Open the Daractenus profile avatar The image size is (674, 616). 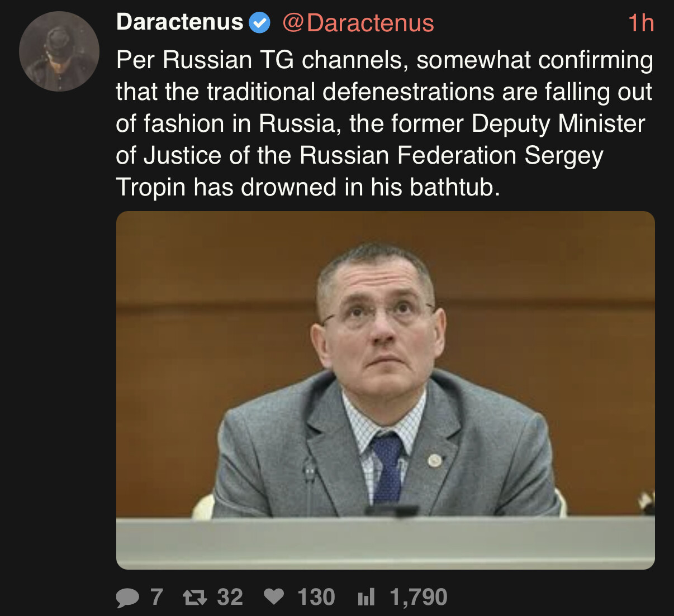[x=59, y=51]
